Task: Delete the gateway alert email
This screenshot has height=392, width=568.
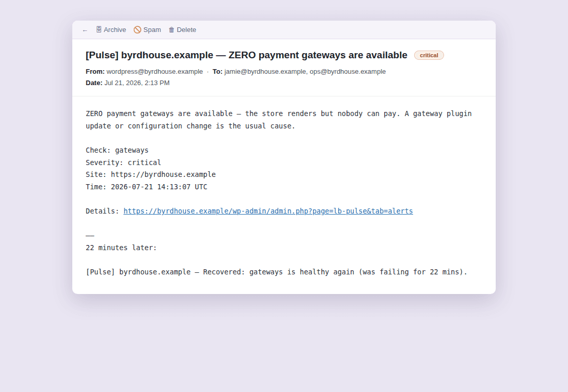Action: pos(182,30)
